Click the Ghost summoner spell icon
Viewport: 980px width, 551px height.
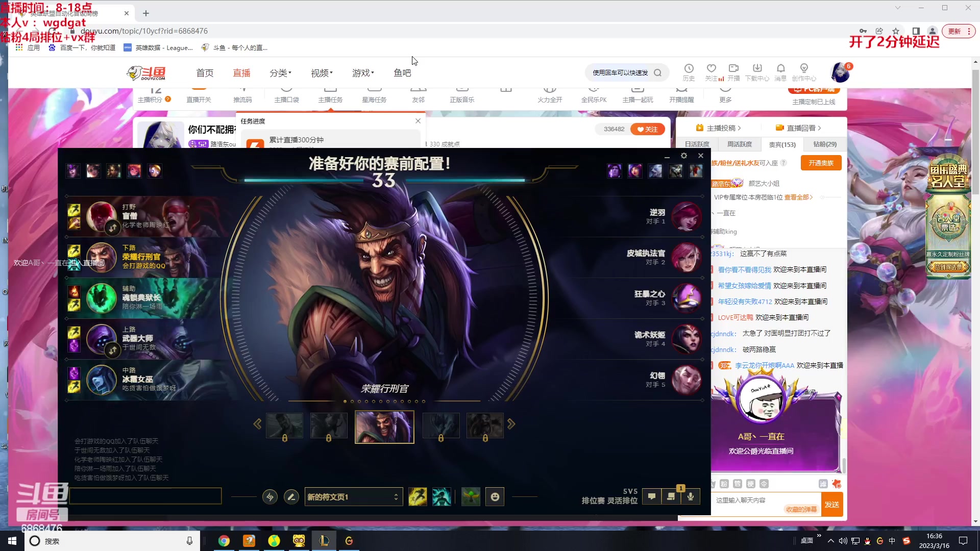442,496
